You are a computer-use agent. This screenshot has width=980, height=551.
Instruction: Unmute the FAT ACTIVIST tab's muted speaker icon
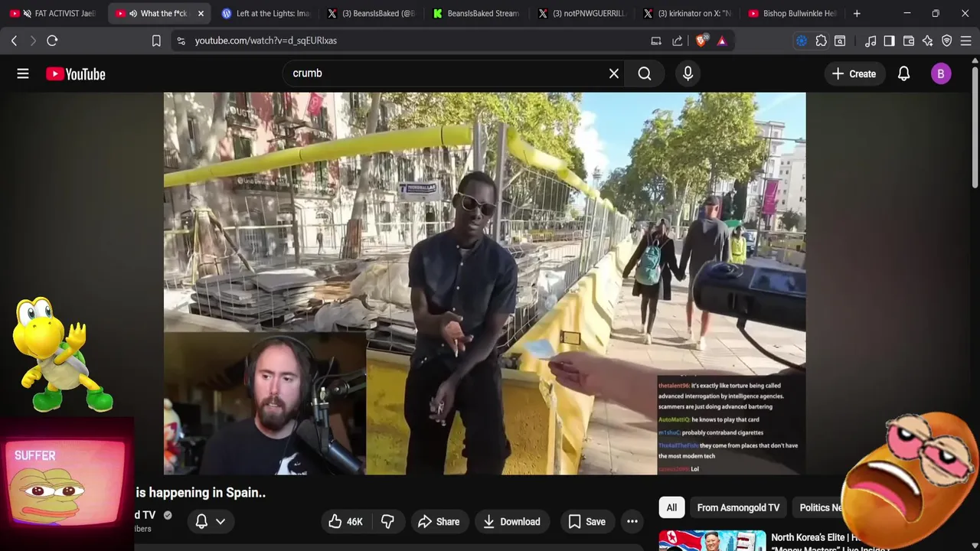tap(28, 13)
